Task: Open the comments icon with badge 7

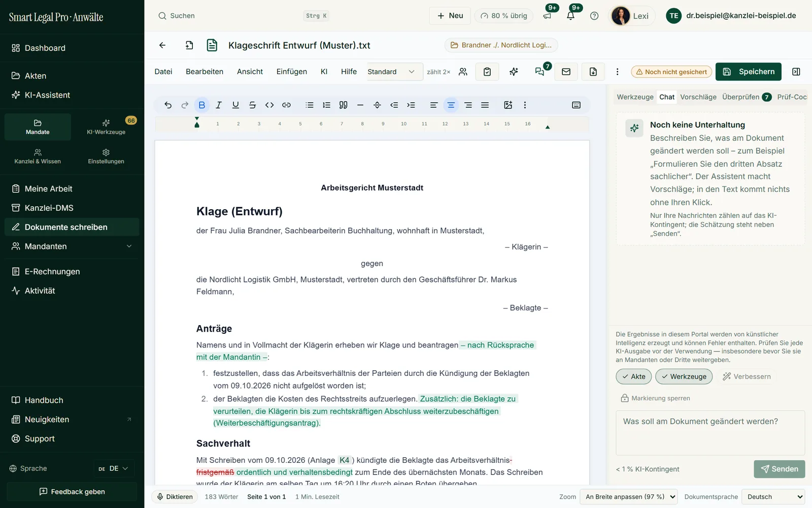Action: 540,72
